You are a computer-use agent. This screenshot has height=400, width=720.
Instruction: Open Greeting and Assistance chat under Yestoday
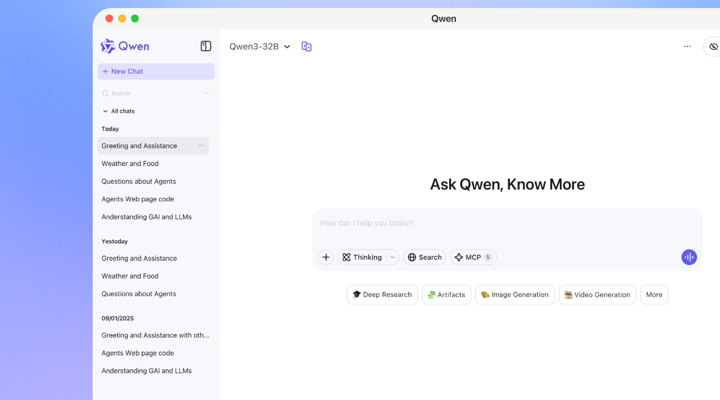139,258
